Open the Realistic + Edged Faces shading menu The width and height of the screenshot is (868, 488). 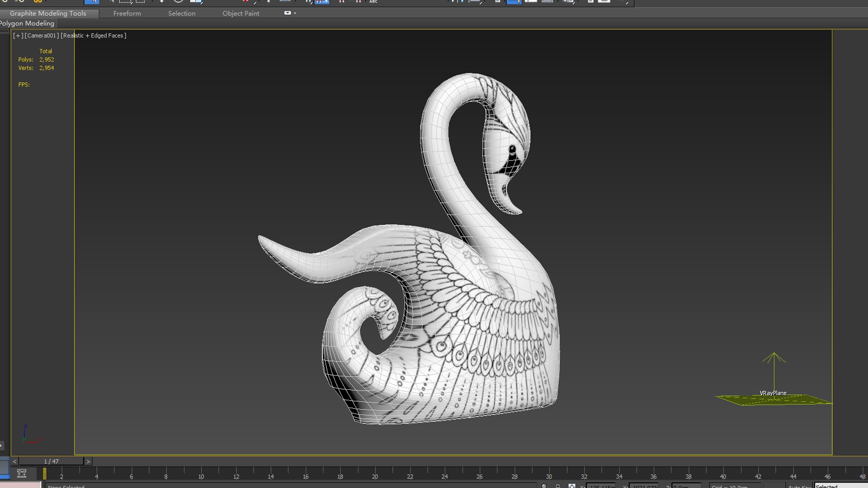click(x=94, y=35)
